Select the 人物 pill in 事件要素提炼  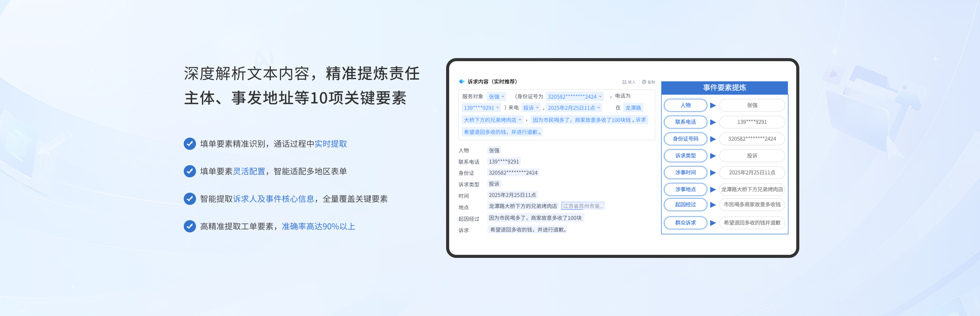pos(685,105)
